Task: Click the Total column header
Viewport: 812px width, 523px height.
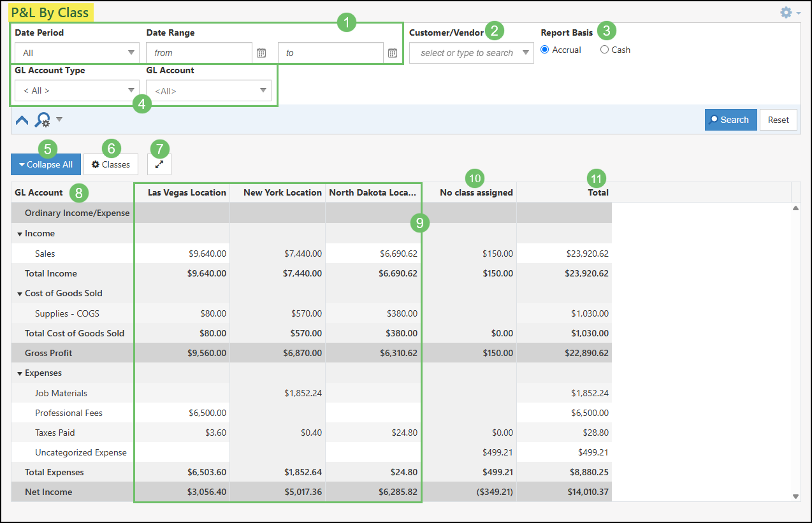Action: click(x=565, y=192)
